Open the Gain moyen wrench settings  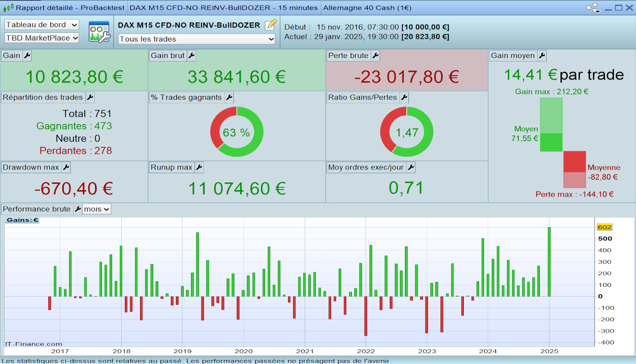coord(542,56)
